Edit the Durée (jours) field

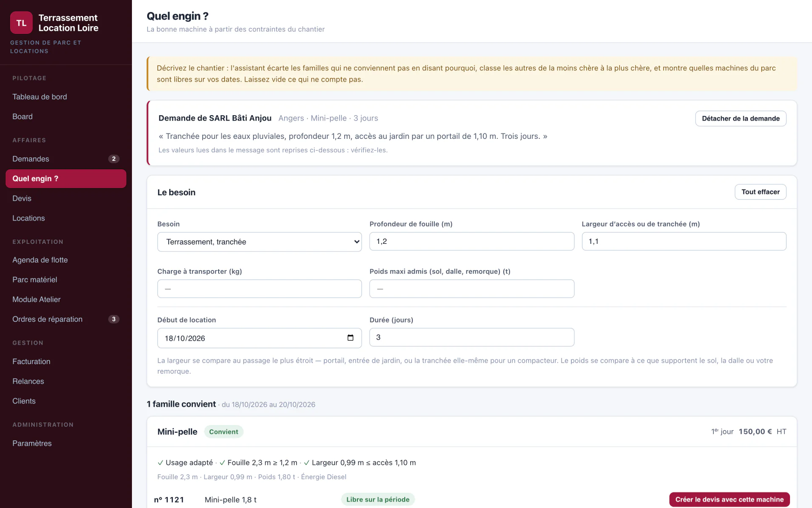(x=472, y=337)
